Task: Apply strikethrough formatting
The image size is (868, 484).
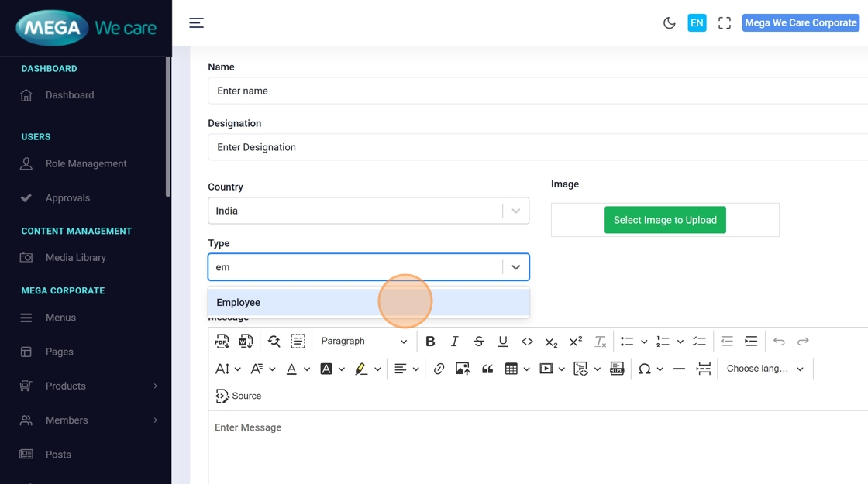Action: click(479, 342)
